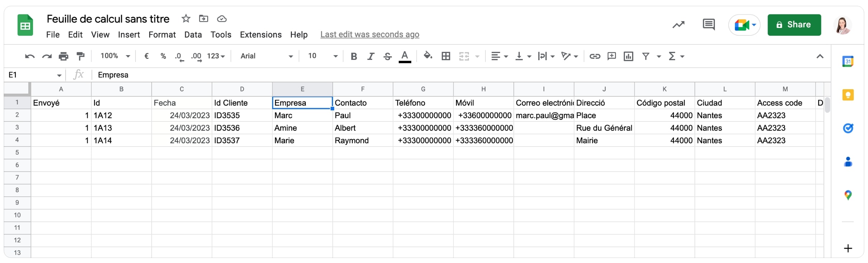
Task: Insert comment icon in toolbar
Action: (612, 56)
